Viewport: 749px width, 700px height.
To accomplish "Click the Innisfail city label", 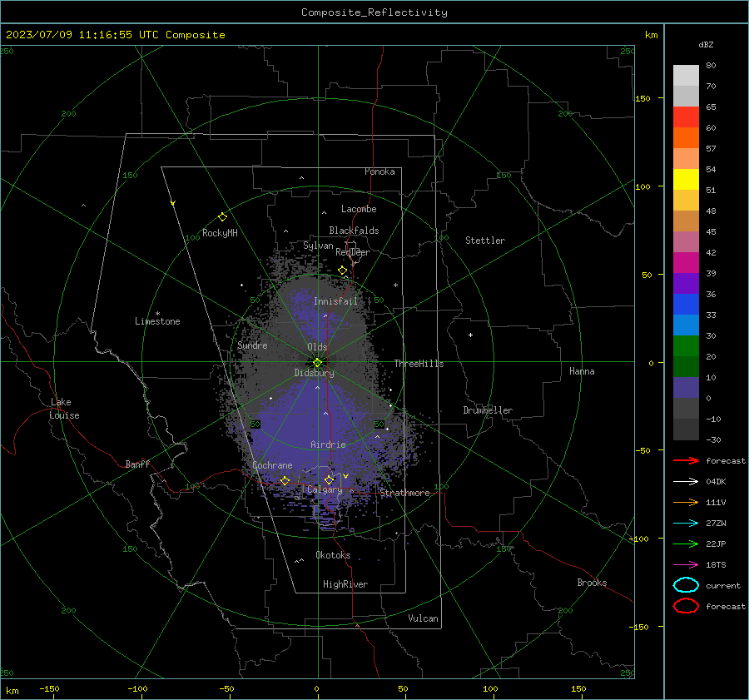I will (x=335, y=301).
